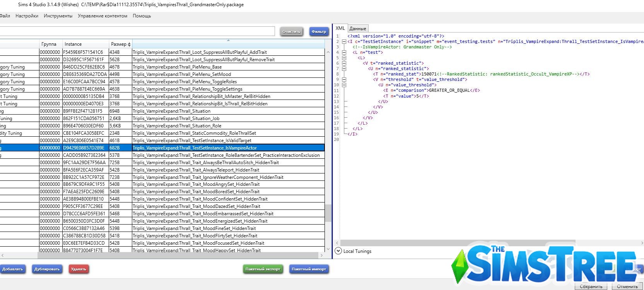Collapse the XML fold marker on line 2
This screenshot has width=644, height=290.
(x=344, y=41)
